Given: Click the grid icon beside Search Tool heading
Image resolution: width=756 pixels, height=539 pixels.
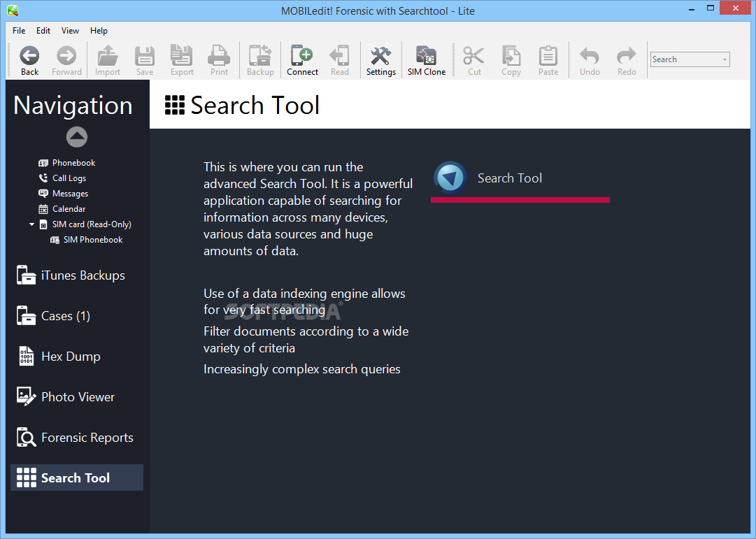Looking at the screenshot, I should (175, 105).
